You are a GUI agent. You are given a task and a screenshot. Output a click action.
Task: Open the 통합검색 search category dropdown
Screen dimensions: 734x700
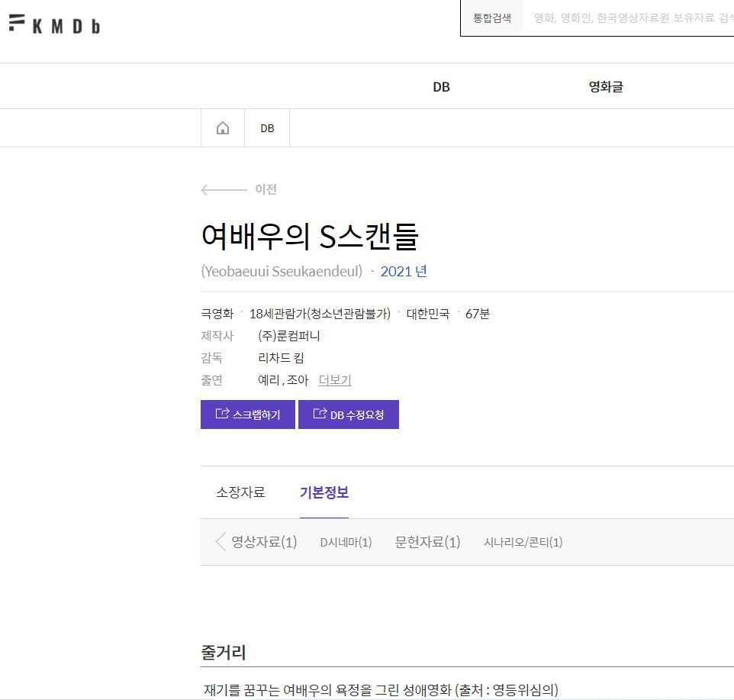coord(492,18)
